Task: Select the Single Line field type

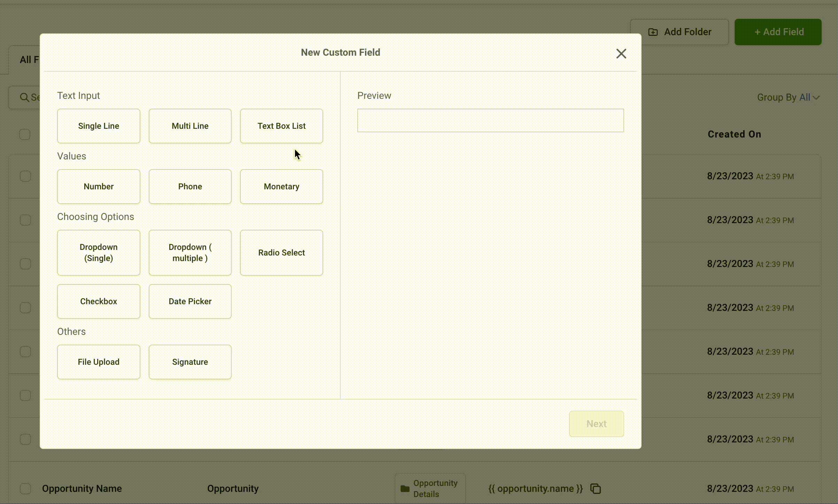Action: tap(99, 126)
